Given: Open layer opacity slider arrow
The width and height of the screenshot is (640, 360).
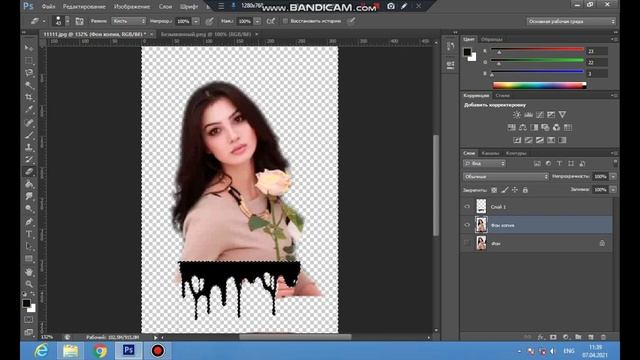Looking at the screenshot, I should tap(613, 176).
